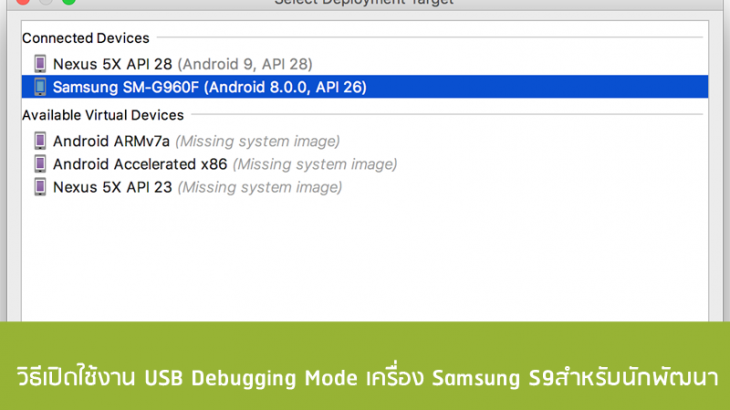Choose "Android ARMv7a" virtual device
Viewport: 730px width, 410px height.
click(365, 141)
